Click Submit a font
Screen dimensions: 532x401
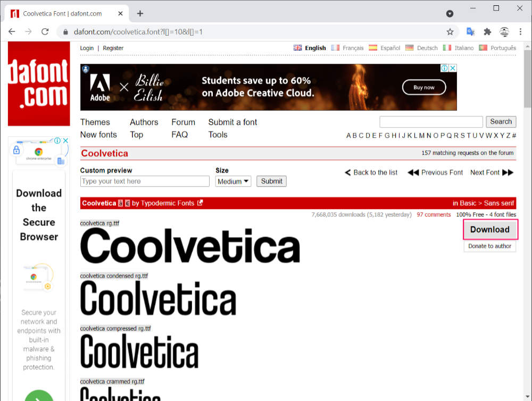(233, 122)
